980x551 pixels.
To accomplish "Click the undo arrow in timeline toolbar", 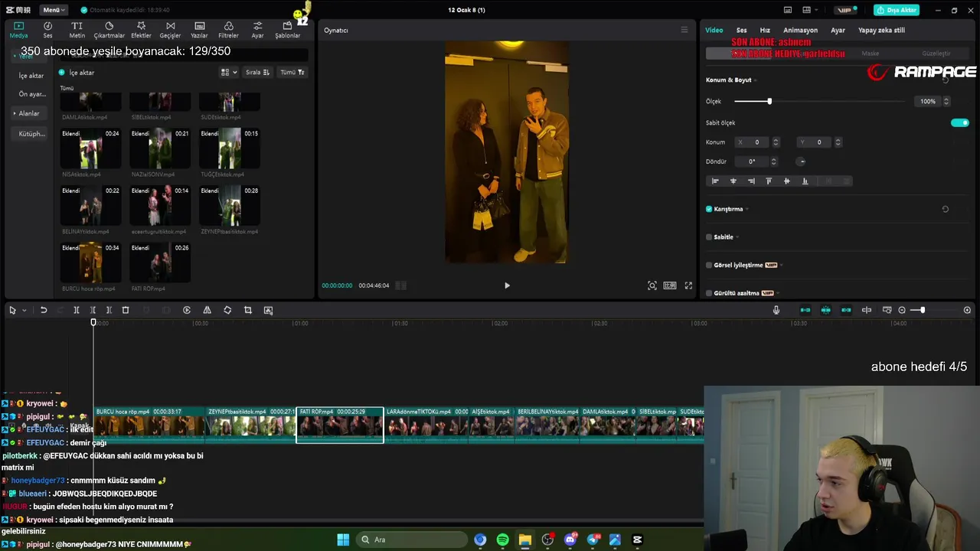I will 44,310.
